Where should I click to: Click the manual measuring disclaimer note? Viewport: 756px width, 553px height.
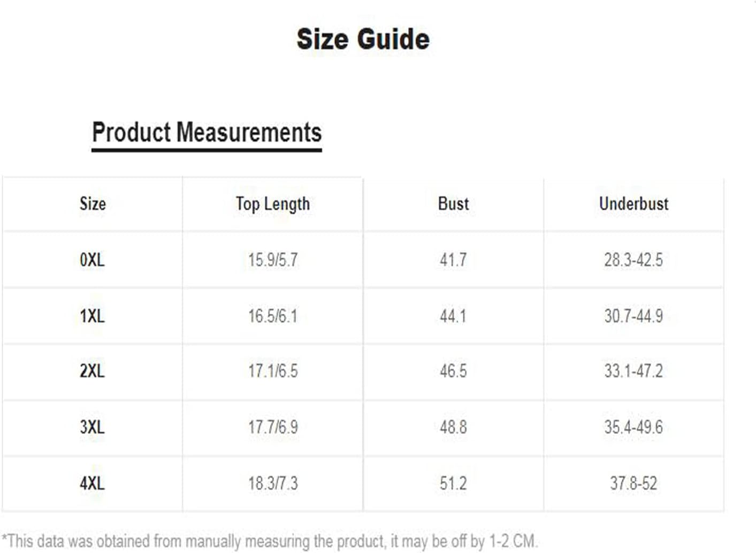270,541
